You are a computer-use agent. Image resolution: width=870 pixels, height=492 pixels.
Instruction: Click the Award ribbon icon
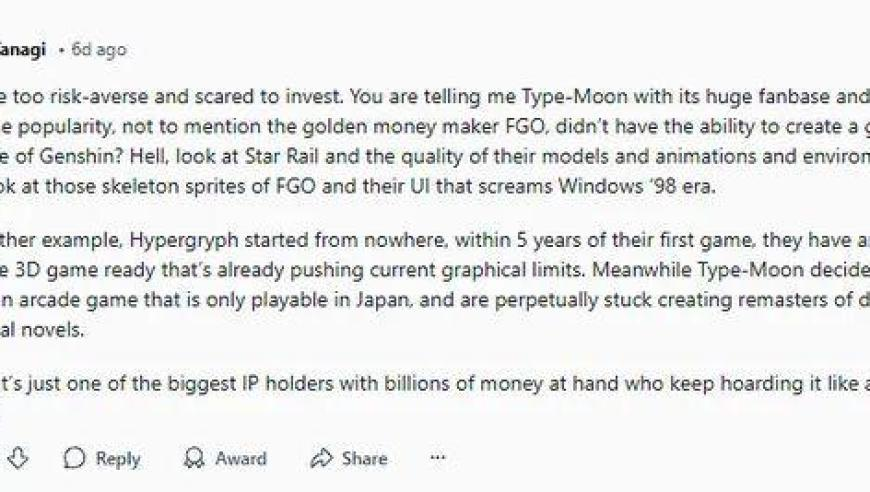[194, 458]
